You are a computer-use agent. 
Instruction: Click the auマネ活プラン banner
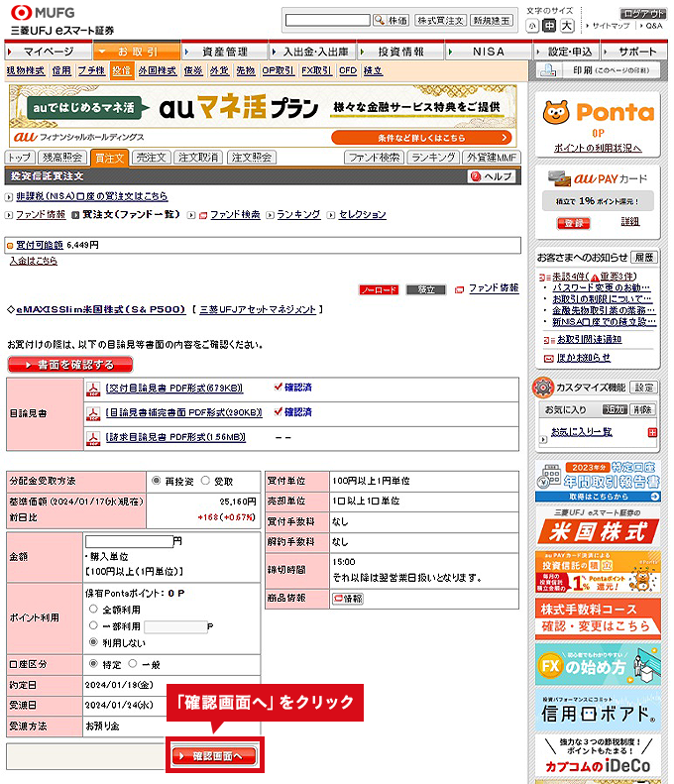(263, 116)
